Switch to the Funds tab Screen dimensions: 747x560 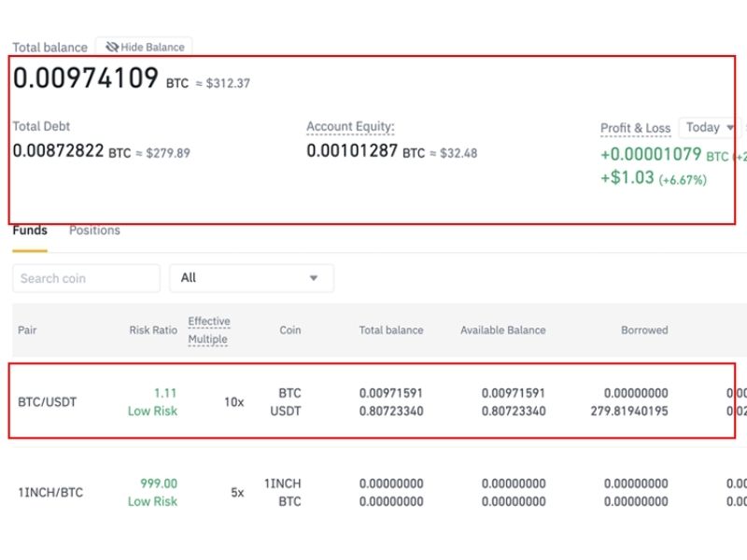30,231
